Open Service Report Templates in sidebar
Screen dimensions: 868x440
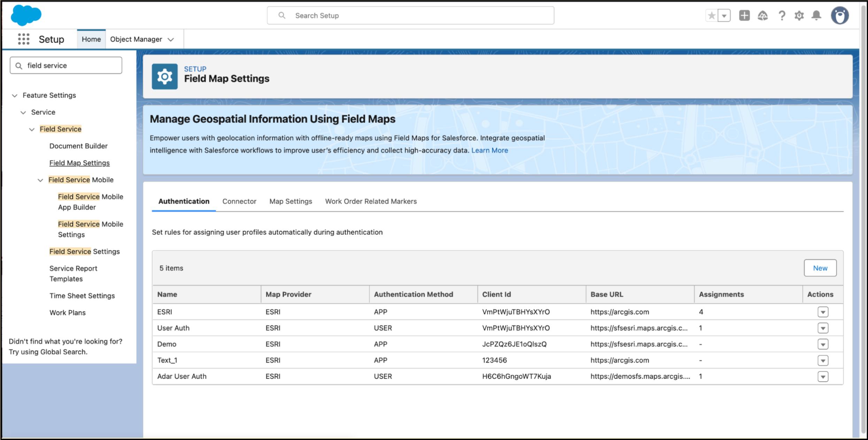click(73, 274)
